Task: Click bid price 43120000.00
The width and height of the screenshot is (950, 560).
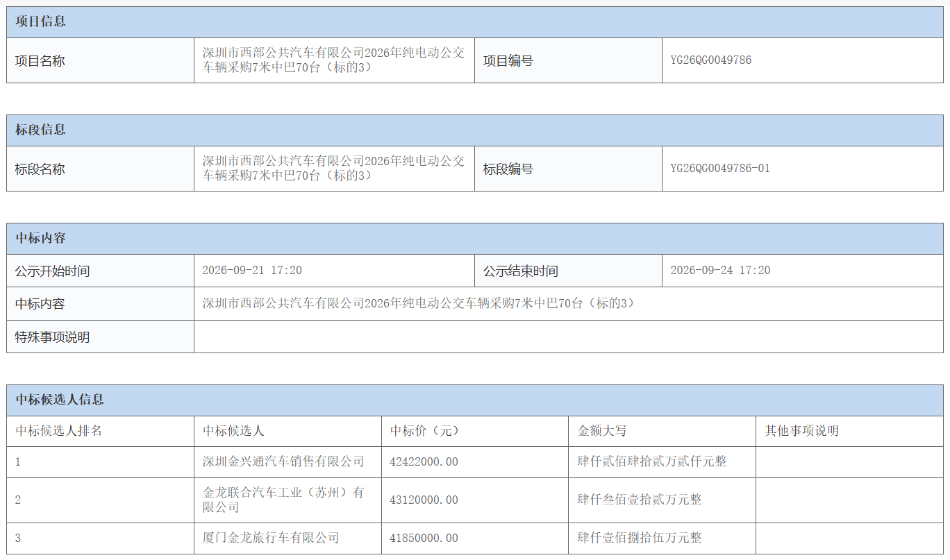Action: tap(424, 500)
